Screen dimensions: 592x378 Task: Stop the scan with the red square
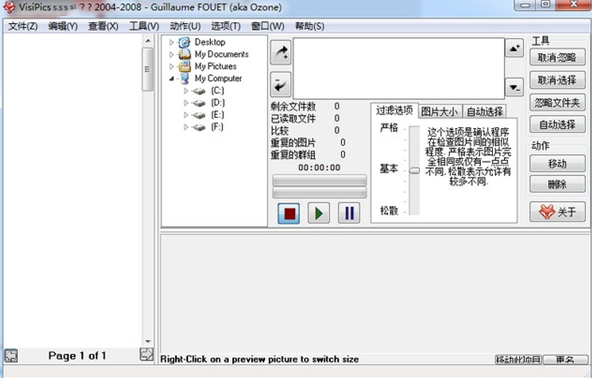[x=289, y=213]
